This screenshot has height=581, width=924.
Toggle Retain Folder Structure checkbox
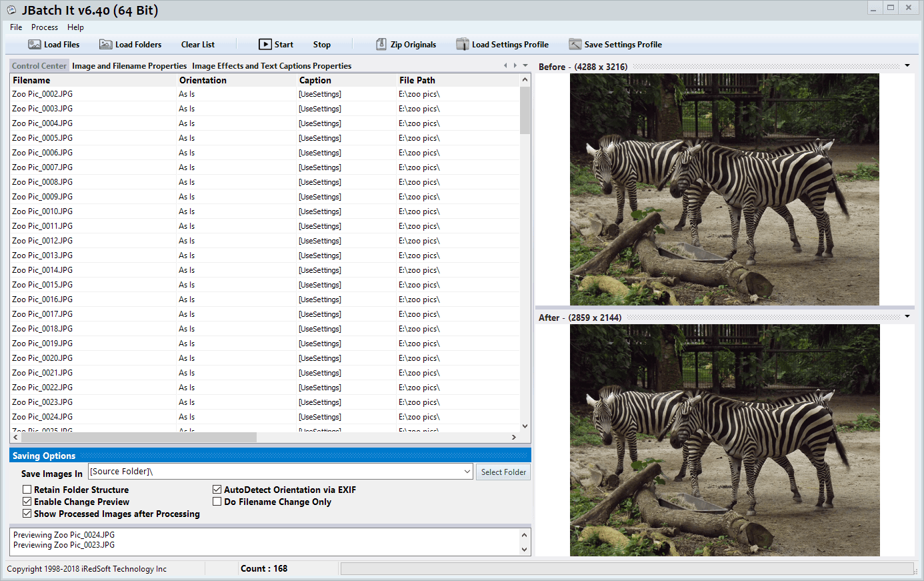point(27,490)
